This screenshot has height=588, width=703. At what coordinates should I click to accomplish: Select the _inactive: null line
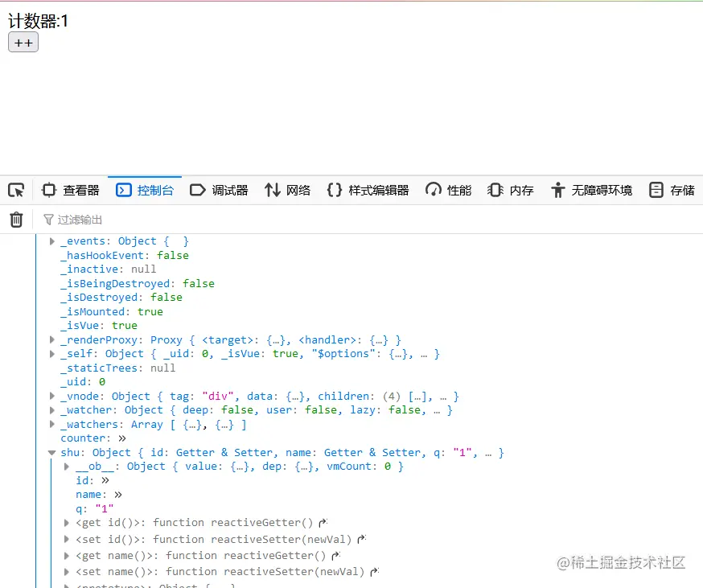click(x=109, y=269)
